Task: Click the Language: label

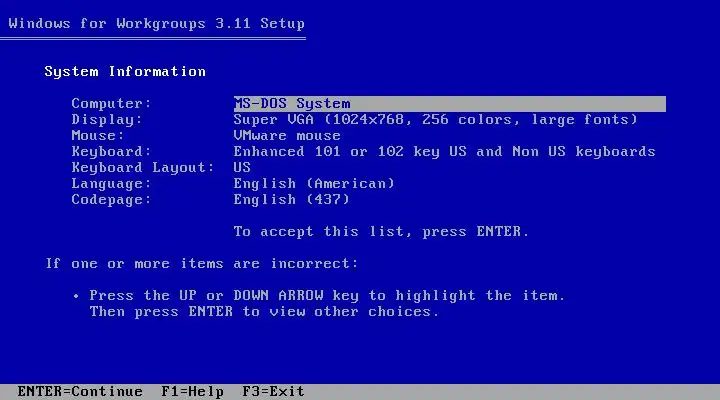Action: tap(111, 184)
